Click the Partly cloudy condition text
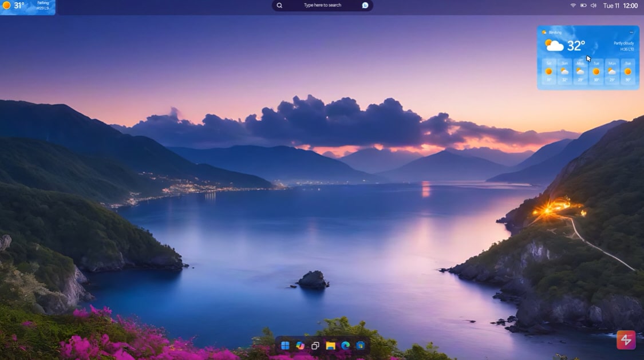Image resolution: width=644 pixels, height=360 pixels. [624, 43]
